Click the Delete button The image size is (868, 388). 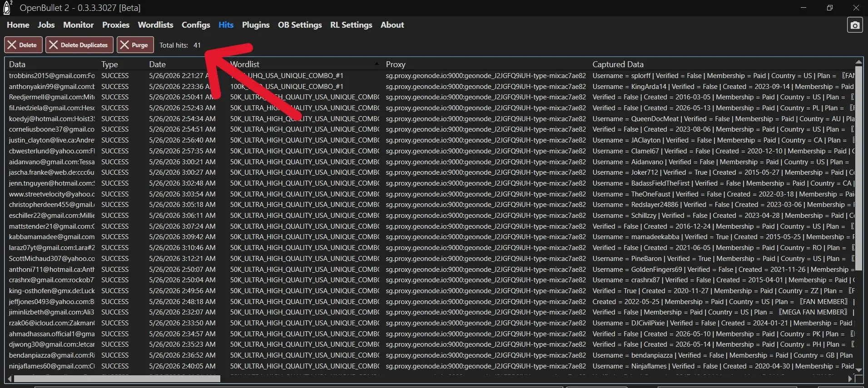pyautogui.click(x=23, y=45)
